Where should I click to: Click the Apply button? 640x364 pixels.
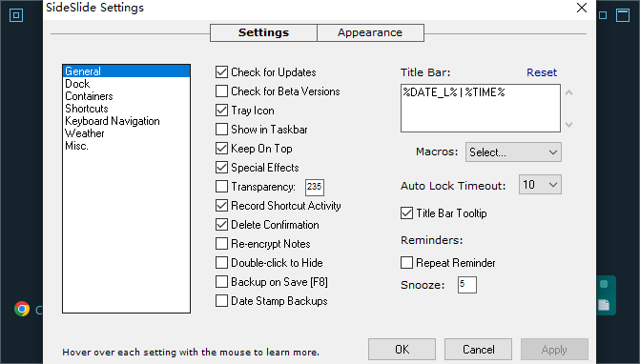pyautogui.click(x=554, y=350)
